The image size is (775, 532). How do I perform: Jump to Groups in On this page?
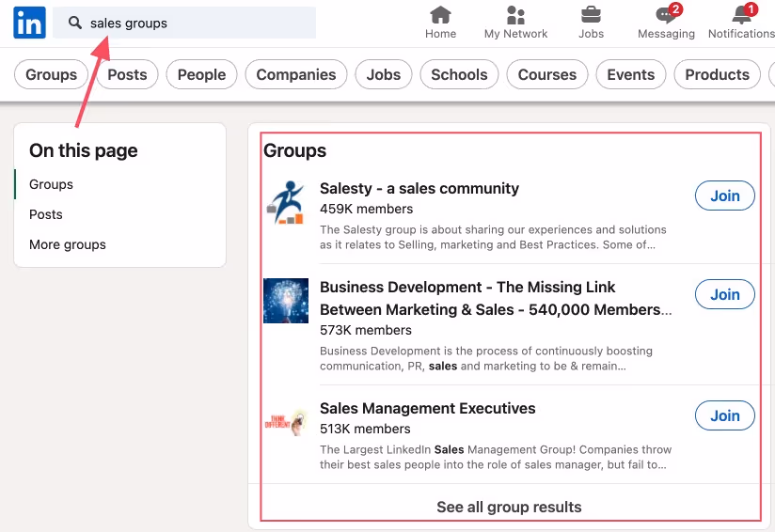(x=51, y=184)
